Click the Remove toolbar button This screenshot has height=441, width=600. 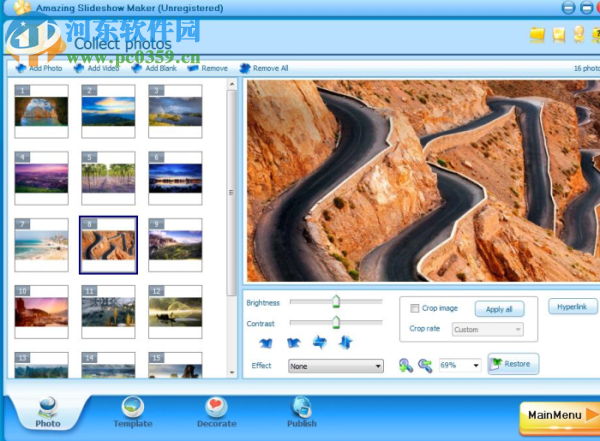click(x=208, y=68)
